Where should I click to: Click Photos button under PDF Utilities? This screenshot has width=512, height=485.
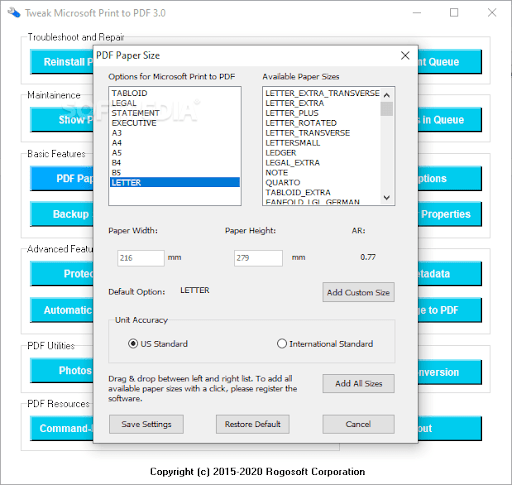pos(62,370)
